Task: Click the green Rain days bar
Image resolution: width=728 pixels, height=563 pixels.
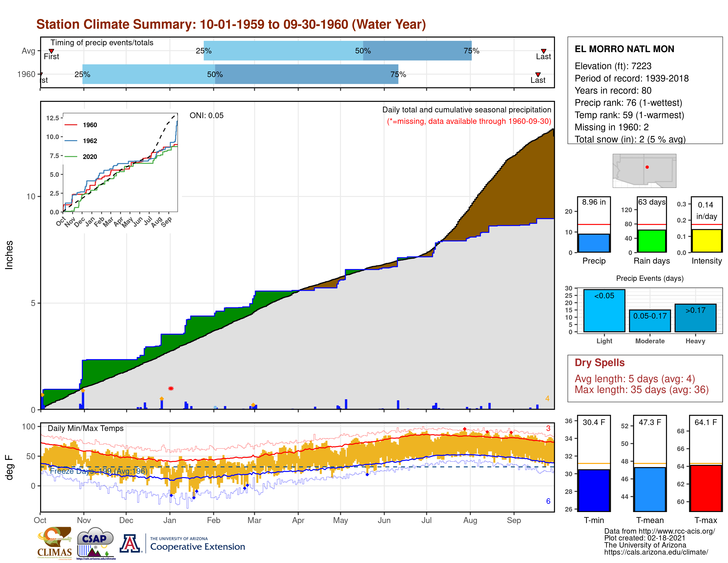Action: tap(652, 241)
